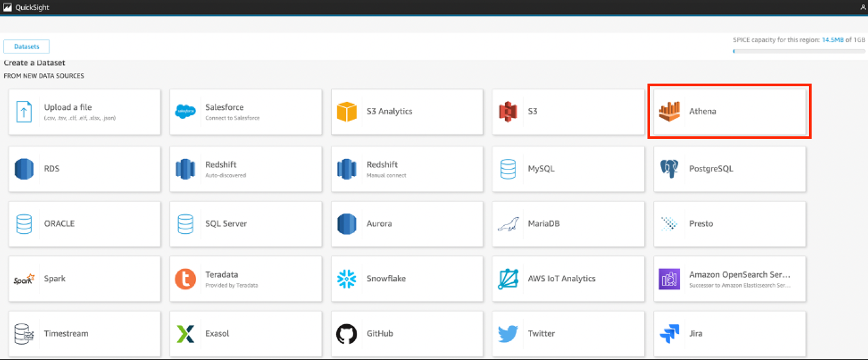Screen dimensions: 868x360
Task: Click the Redshift Auto-discovered icon
Action: (x=185, y=169)
